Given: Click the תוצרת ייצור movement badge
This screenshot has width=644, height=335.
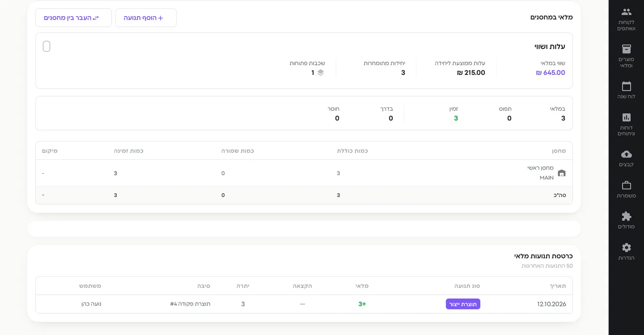Looking at the screenshot, I should pyautogui.click(x=463, y=304).
